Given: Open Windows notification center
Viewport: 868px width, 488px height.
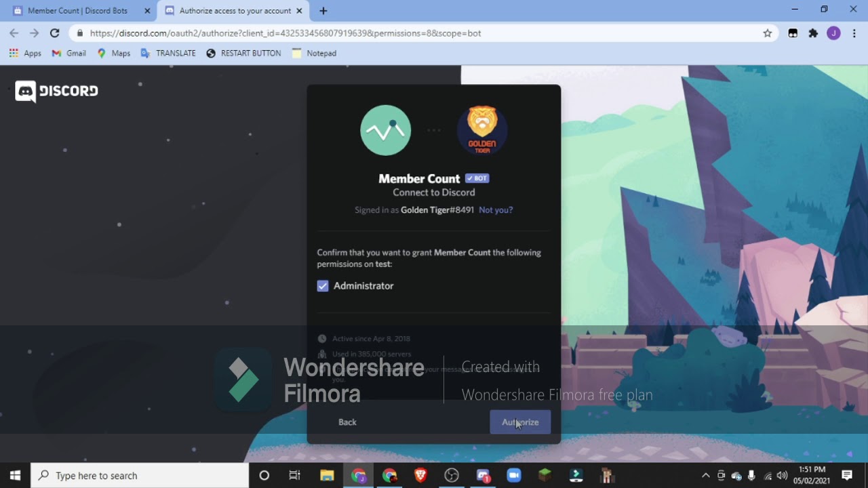Looking at the screenshot, I should click(x=847, y=476).
